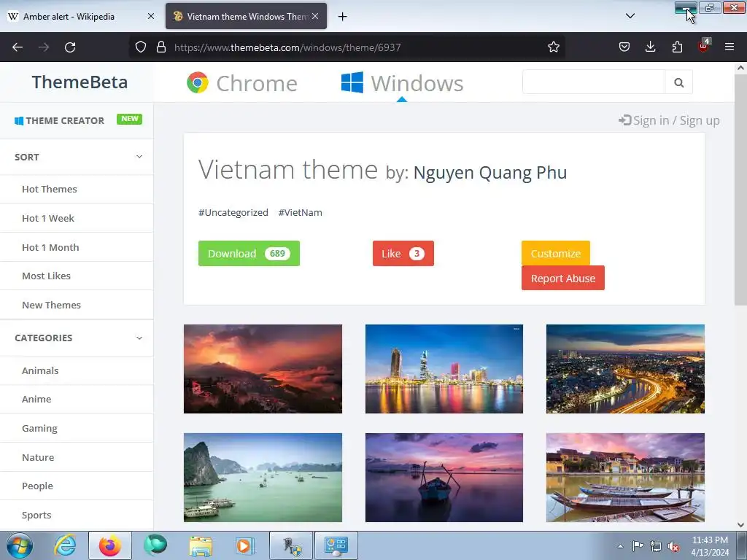Screen dimensions: 747x560
Task: Collapse the CATEGORIES section chevron
Action: pyautogui.click(x=139, y=338)
